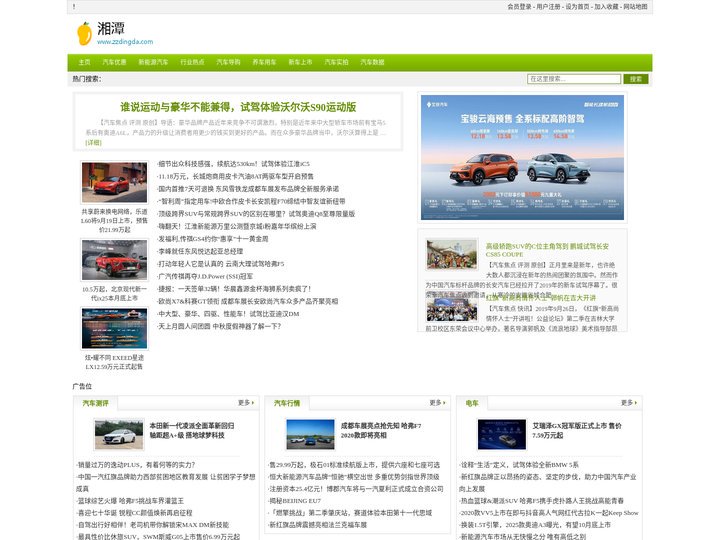Open article 捷报：一天签单32辆
Viewport: 720px width, 540px height.
[x=234, y=289]
